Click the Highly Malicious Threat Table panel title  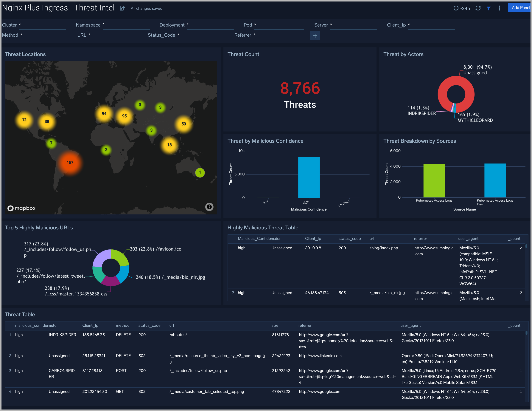pos(263,227)
